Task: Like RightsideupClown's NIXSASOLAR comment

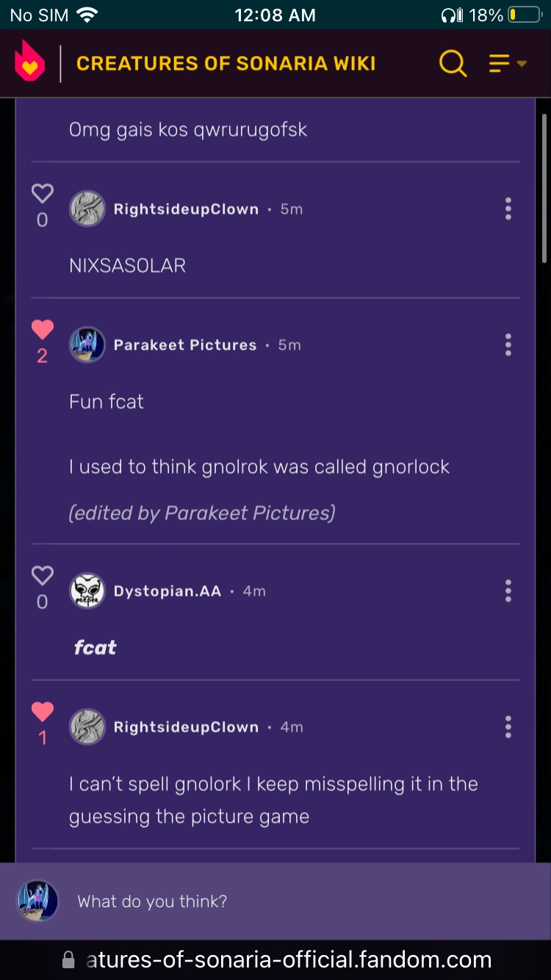Action: [43, 194]
